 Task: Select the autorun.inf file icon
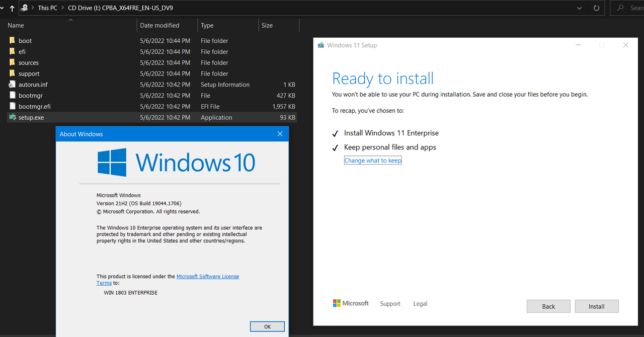13,85
